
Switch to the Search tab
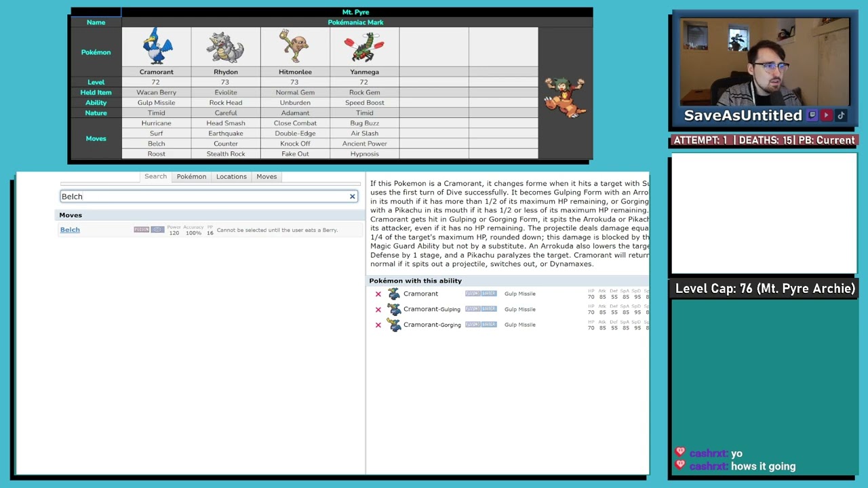coord(155,176)
